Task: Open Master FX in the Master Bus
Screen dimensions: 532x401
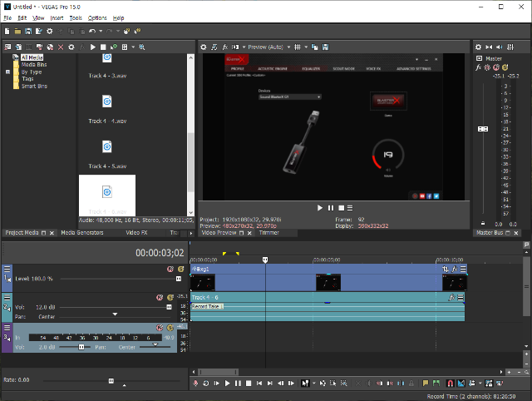Action: pyautogui.click(x=479, y=67)
